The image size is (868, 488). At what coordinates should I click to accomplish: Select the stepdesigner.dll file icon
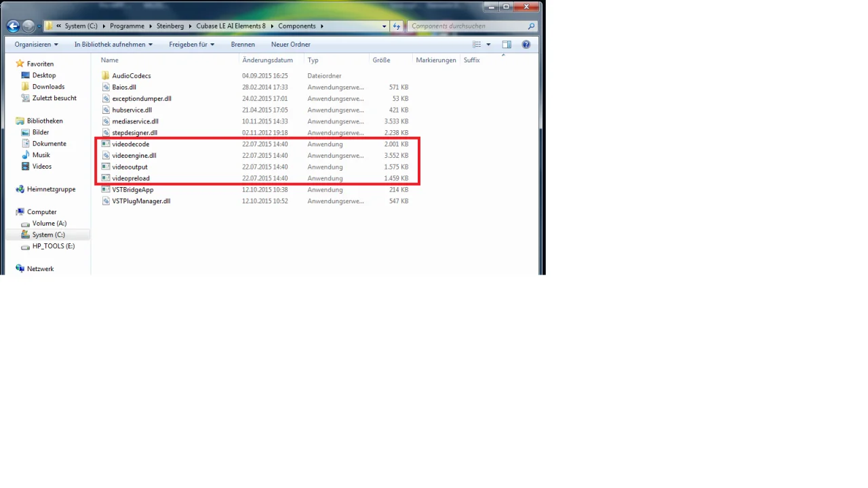tap(105, 133)
